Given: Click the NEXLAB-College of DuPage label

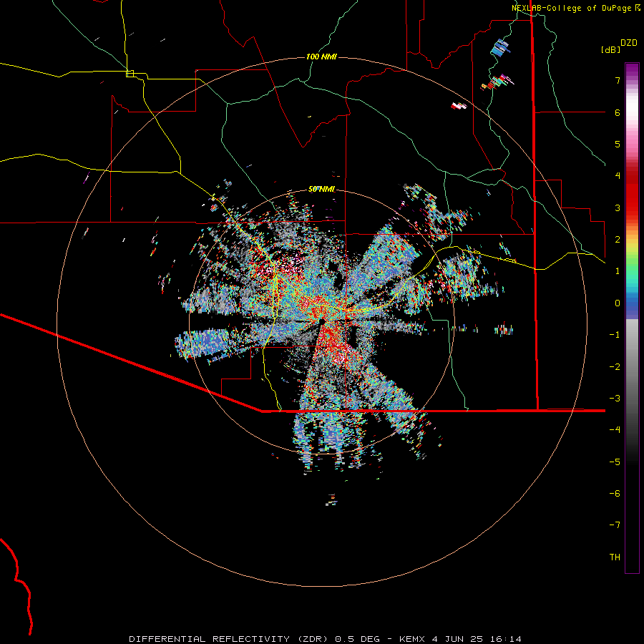Looking at the screenshot, I should (x=571, y=8).
